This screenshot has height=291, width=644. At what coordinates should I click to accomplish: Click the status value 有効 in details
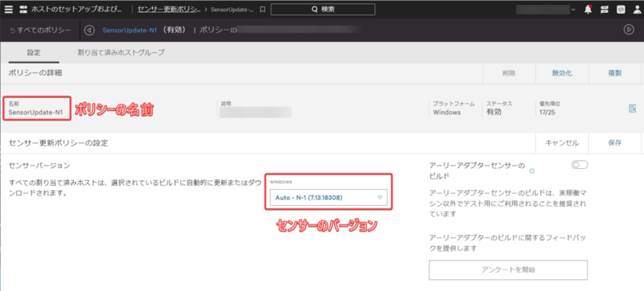point(493,112)
